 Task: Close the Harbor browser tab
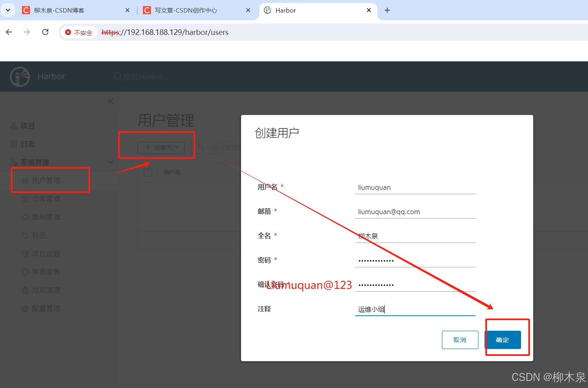tap(368, 10)
